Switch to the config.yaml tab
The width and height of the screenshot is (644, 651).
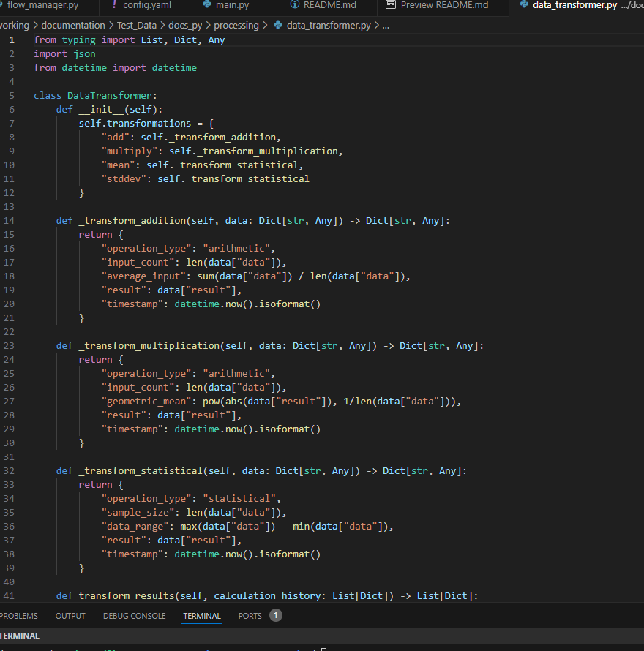(146, 5)
